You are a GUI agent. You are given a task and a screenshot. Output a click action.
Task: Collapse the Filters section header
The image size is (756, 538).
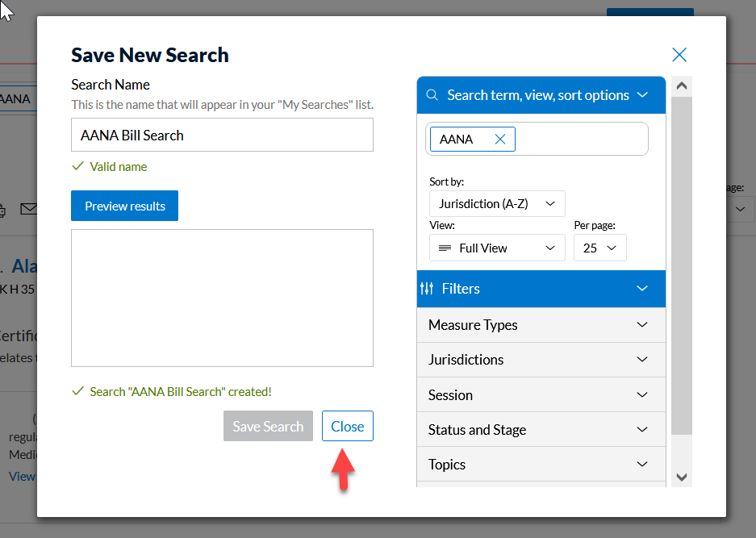tap(642, 289)
